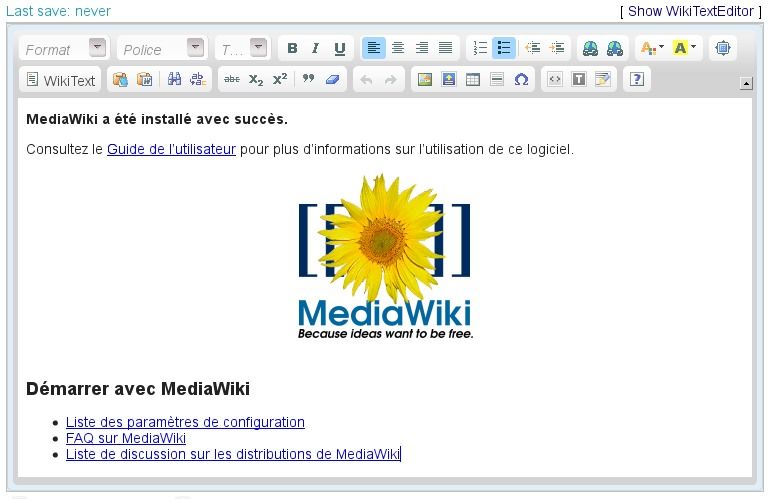The height and width of the screenshot is (499, 771).
Task: Open the background highlight color picker
Action: click(684, 48)
